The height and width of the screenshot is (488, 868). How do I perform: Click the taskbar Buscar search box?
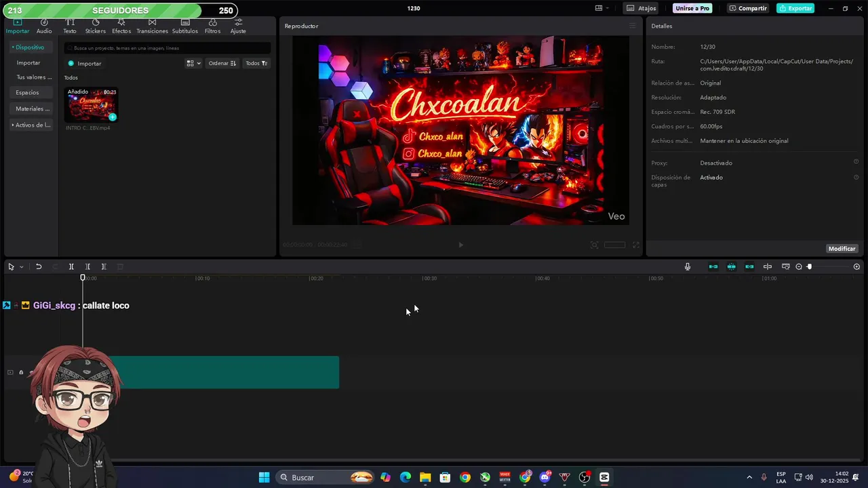[x=325, y=477]
